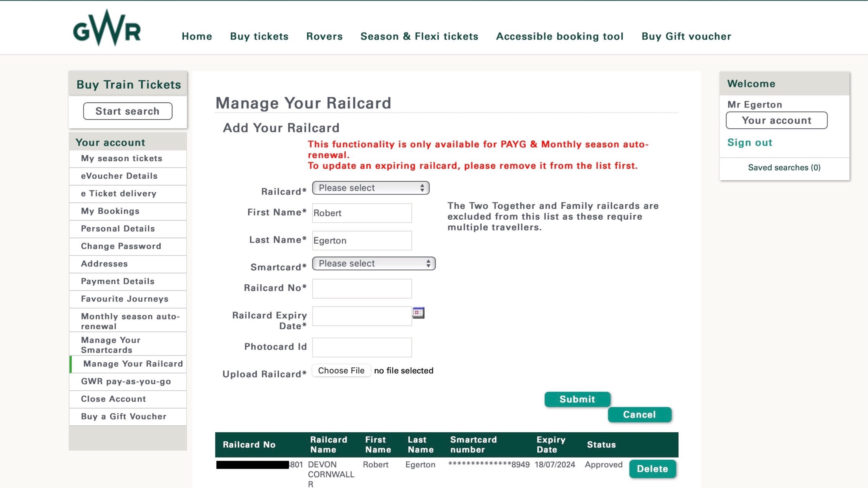The image size is (868, 488).
Task: Open the calendar picker for Railcard Expiry Date
Action: tap(418, 313)
